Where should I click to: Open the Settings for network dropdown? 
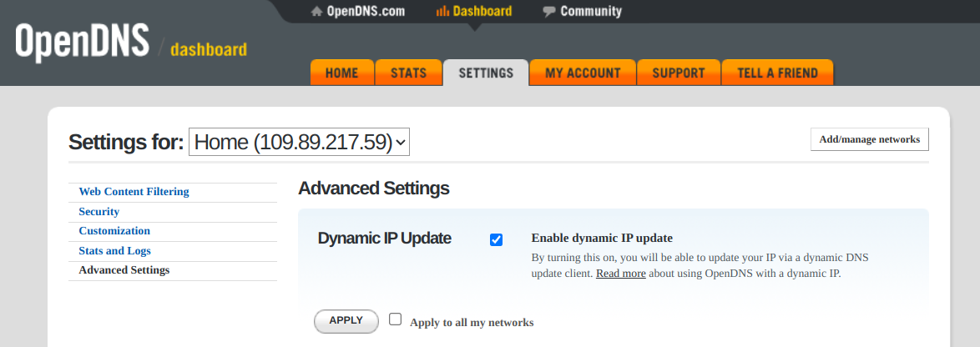coord(299,142)
